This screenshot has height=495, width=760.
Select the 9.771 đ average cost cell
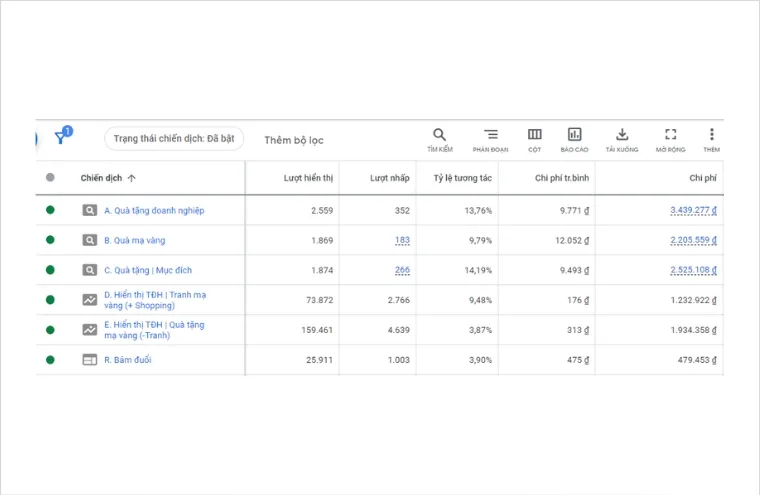click(x=574, y=210)
